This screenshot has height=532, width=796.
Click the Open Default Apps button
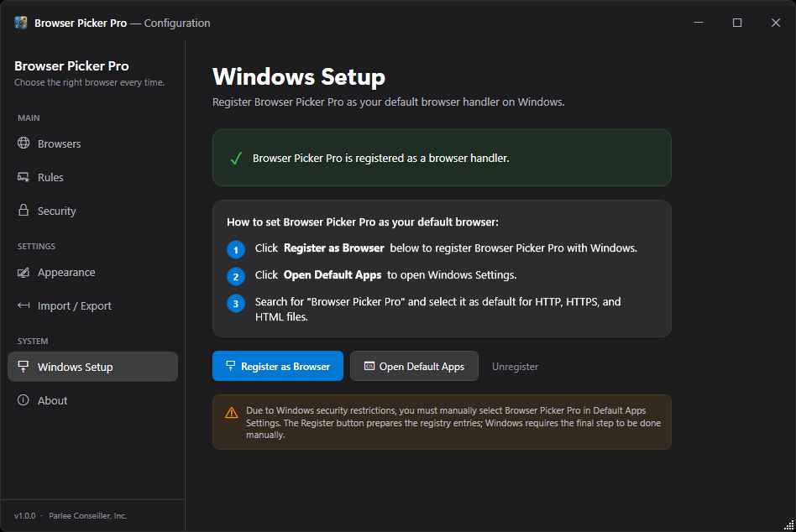pos(414,366)
